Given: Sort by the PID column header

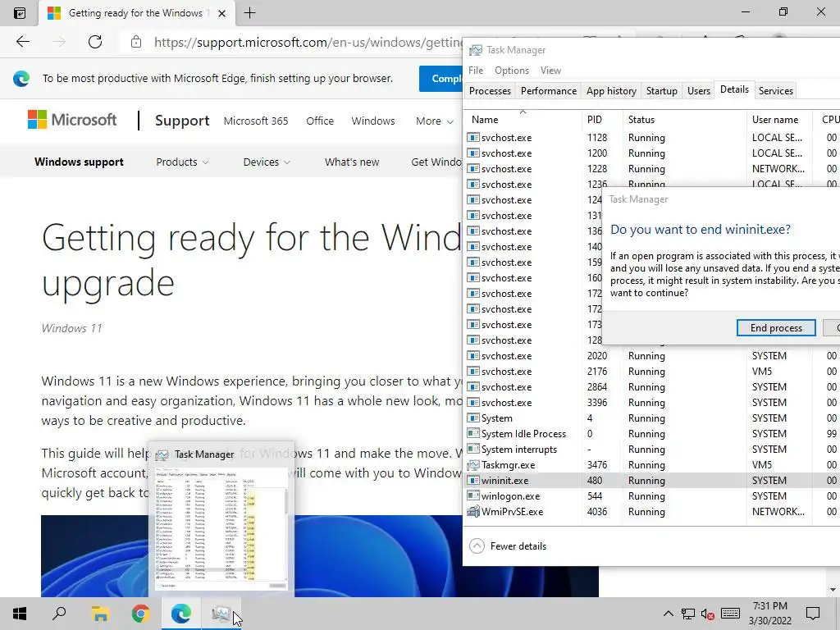Looking at the screenshot, I should click(602, 120).
